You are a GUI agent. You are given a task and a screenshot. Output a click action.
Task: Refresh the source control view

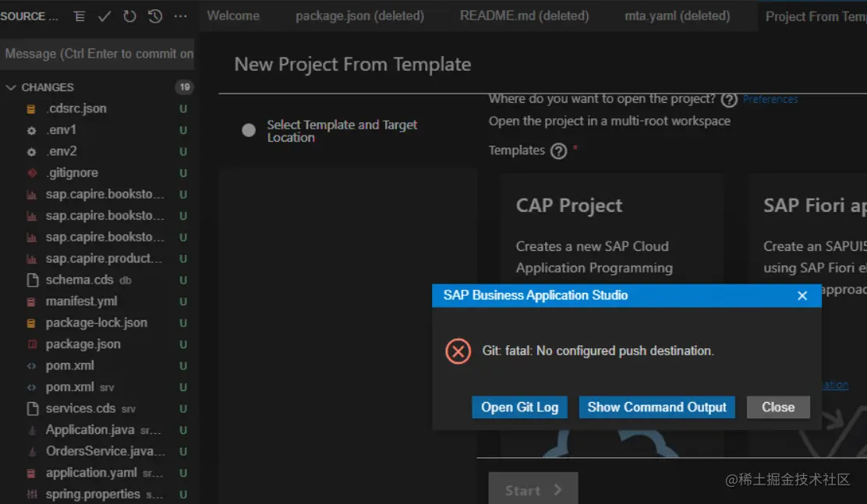click(x=129, y=16)
